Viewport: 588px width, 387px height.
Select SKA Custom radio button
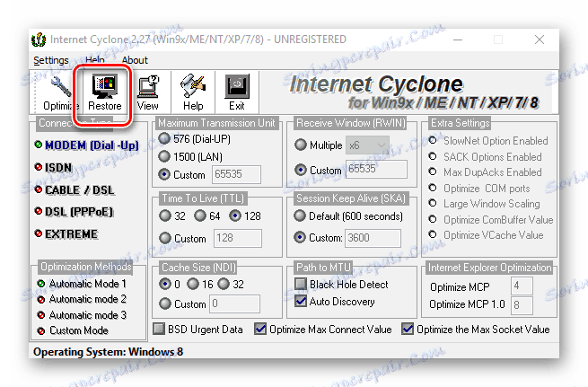coord(300,237)
